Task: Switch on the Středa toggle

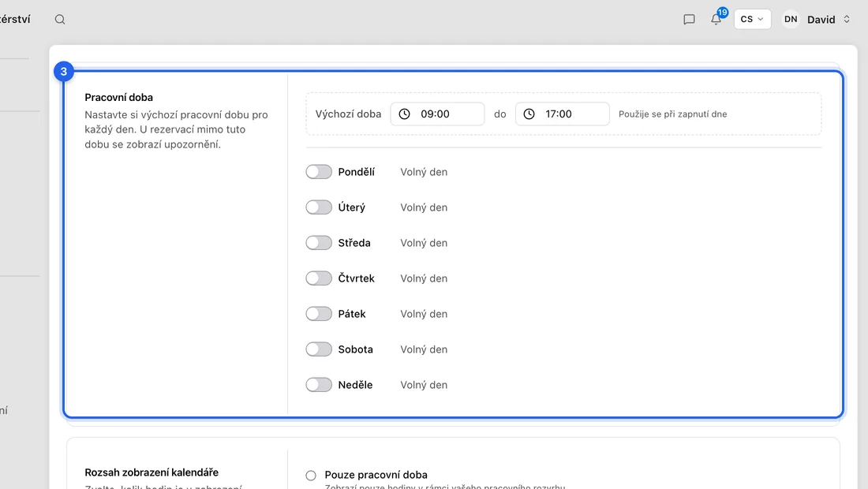Action: tap(319, 243)
